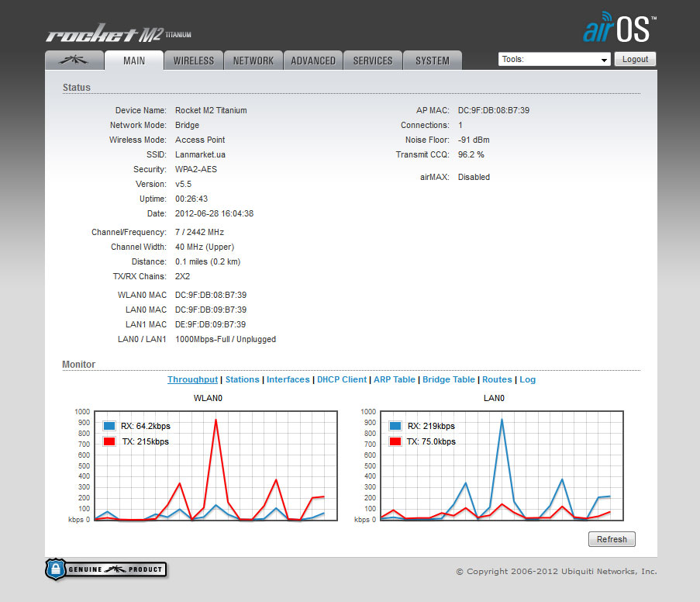Screen dimensions: 700x602
Task: Click the red TX legend icon in WLAN0 graph
Action: pyautogui.click(x=109, y=441)
